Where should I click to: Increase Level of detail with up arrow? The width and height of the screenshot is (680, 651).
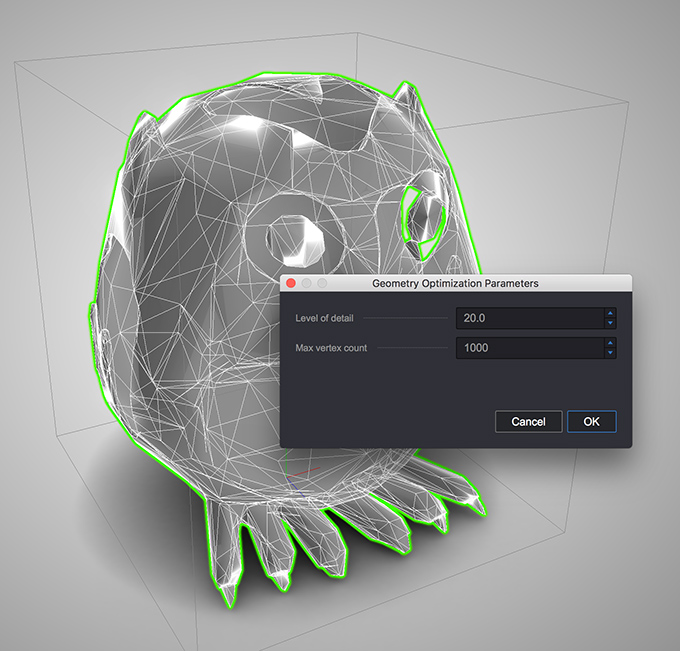(x=610, y=313)
